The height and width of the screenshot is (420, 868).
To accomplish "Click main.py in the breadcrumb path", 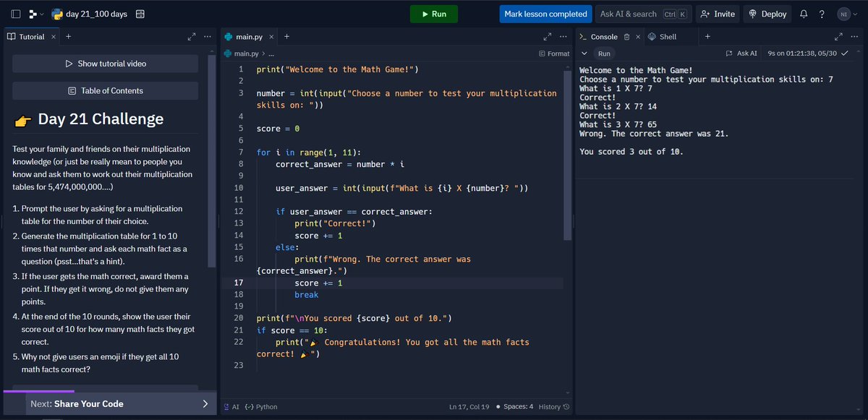I will (x=246, y=53).
